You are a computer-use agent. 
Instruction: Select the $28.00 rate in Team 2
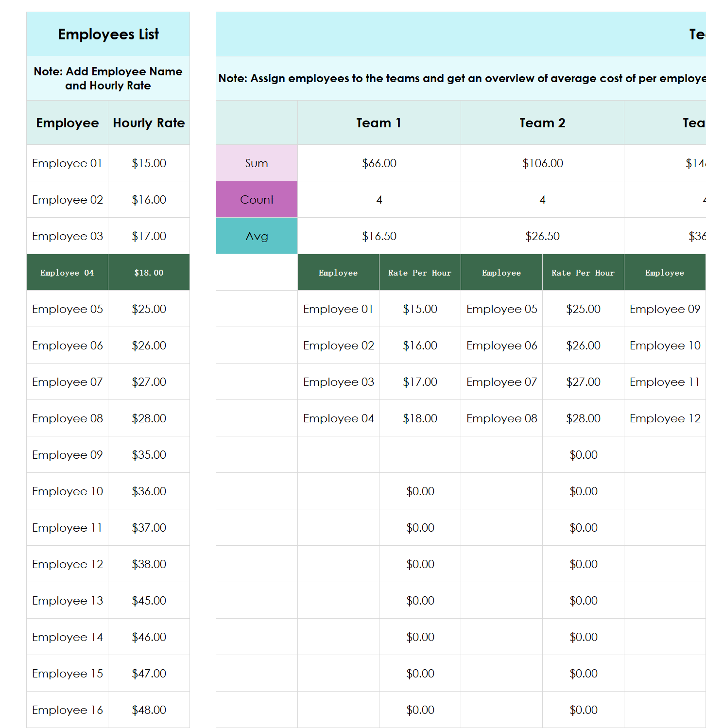583,418
